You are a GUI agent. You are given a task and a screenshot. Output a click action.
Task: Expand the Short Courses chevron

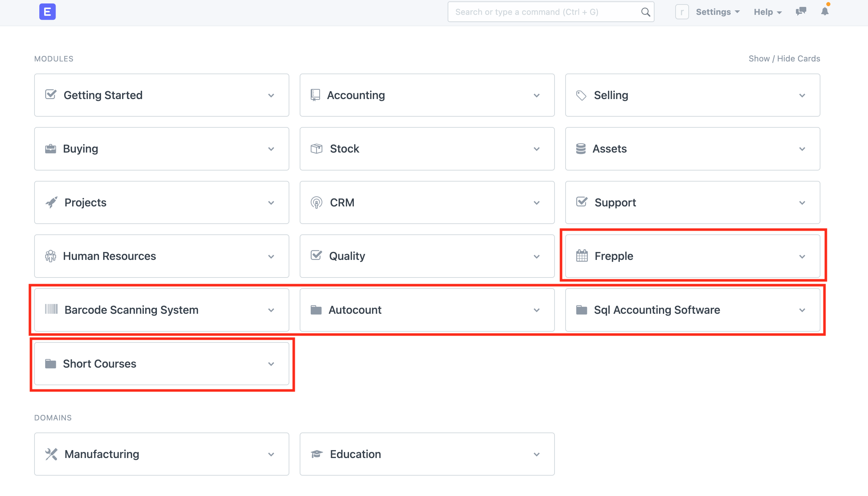[271, 364]
